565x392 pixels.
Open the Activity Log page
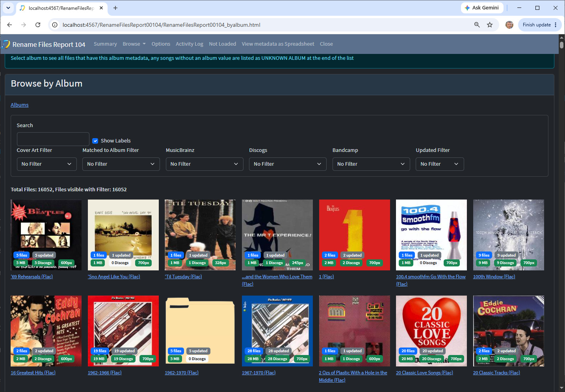coord(190,44)
